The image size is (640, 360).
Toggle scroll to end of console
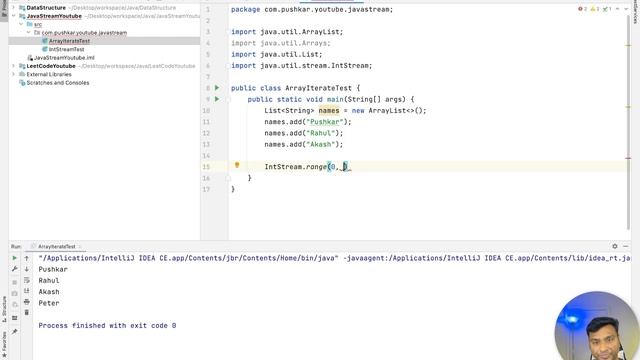(27, 291)
